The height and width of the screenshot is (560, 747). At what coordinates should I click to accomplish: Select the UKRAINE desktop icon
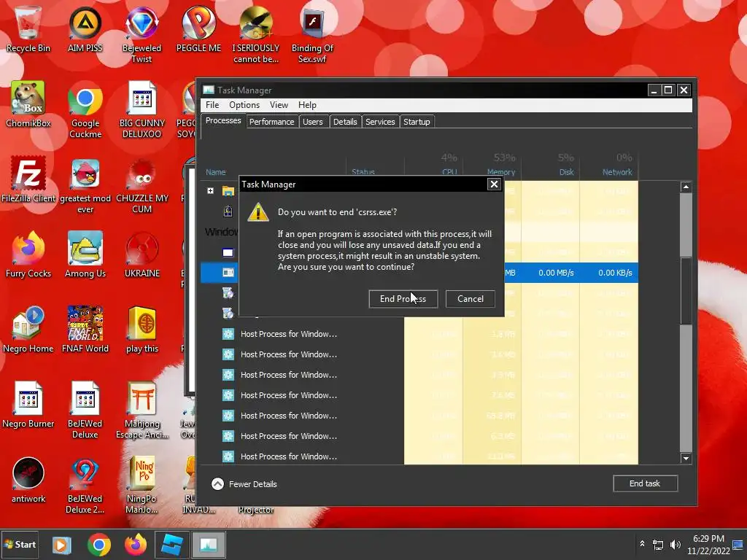[x=142, y=254]
